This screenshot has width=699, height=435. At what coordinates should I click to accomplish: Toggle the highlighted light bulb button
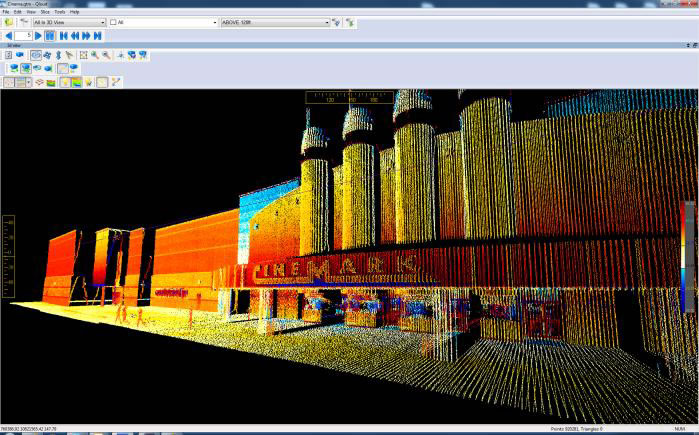(65, 82)
